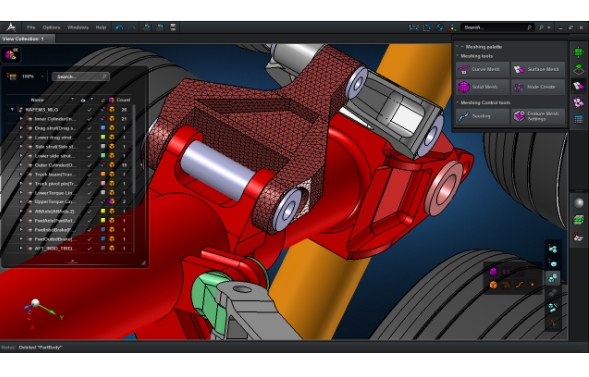Toggle visibility check for Inner Cylinder row
Image resolution: width=589 pixels, height=377 pixels.
coord(89,119)
